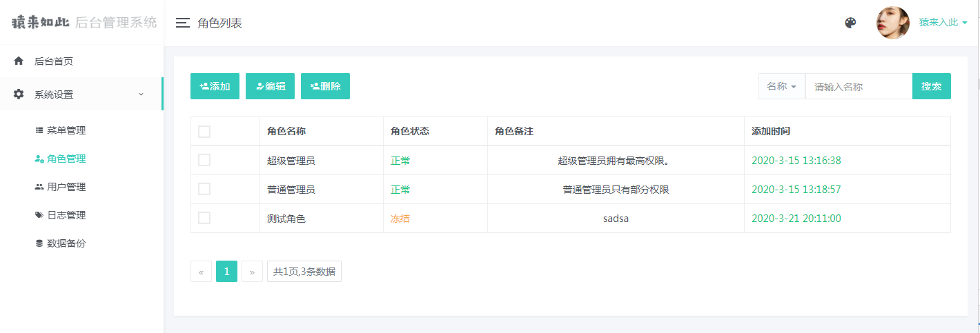The width and height of the screenshot is (980, 333).
Task: Collapse the 系统设置 chevron expander
Action: (x=141, y=94)
